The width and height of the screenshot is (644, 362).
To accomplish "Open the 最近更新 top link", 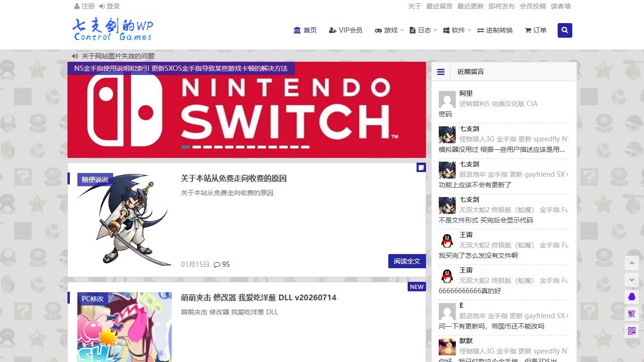I will [470, 6].
